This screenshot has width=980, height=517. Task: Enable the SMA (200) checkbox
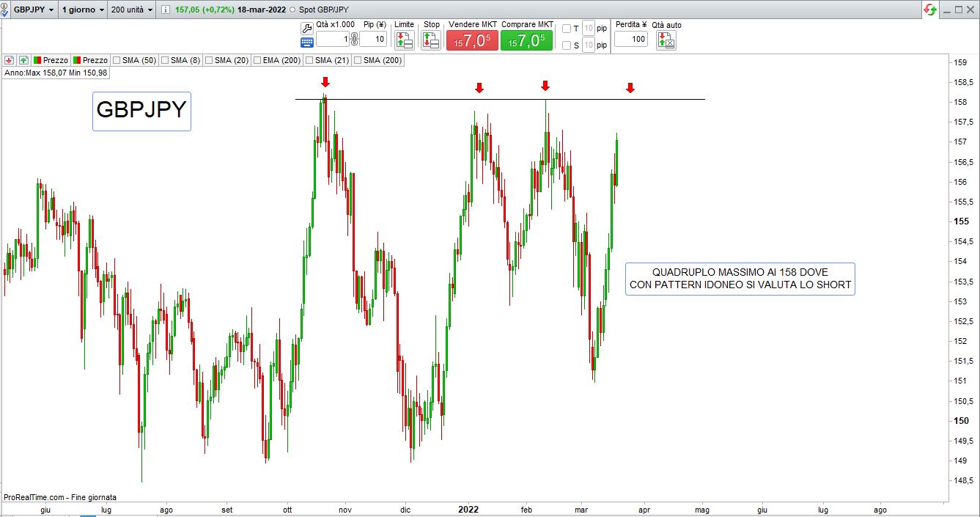(357, 60)
